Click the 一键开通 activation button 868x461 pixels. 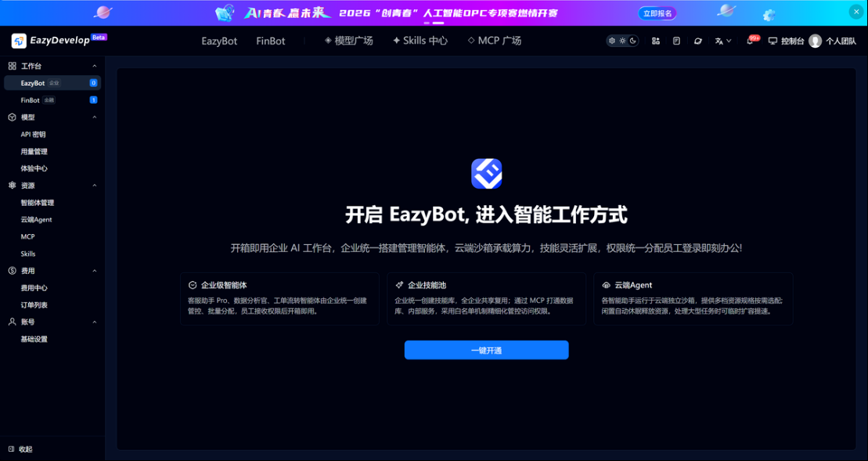point(486,351)
